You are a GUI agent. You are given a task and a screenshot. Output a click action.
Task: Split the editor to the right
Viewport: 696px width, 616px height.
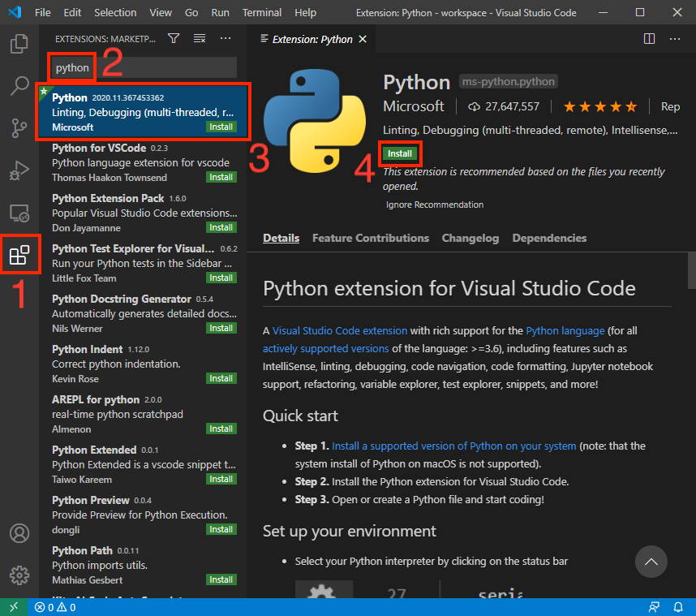click(649, 39)
